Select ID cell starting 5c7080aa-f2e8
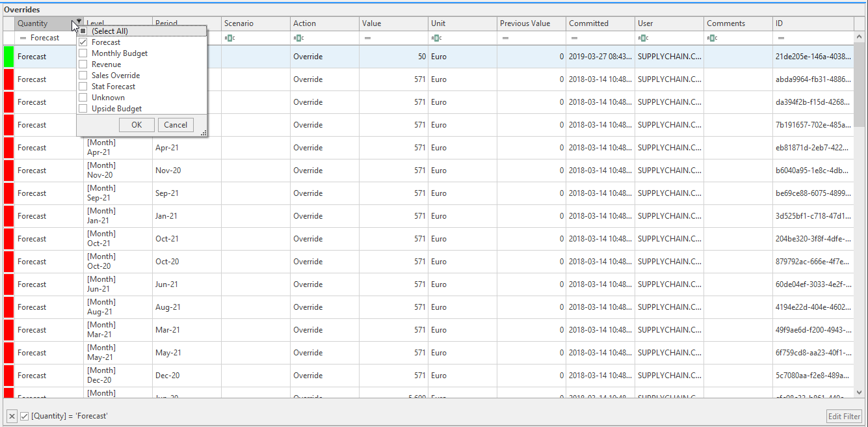 point(813,376)
